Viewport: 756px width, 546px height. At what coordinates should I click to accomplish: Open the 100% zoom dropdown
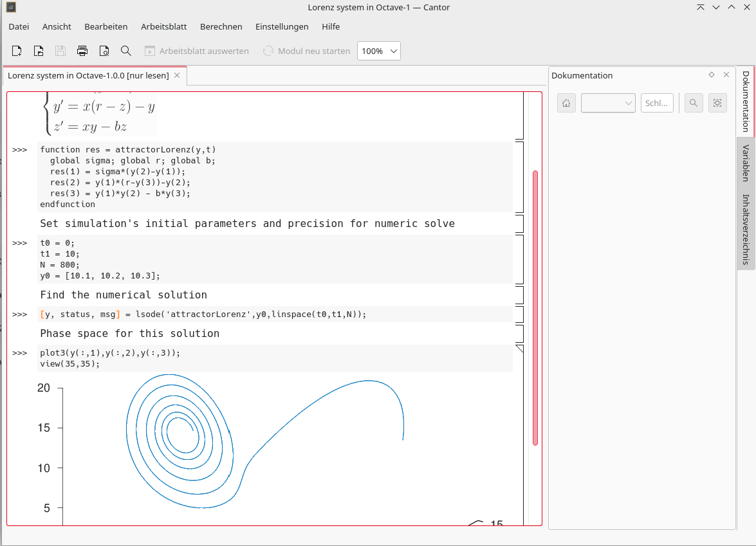(x=379, y=51)
